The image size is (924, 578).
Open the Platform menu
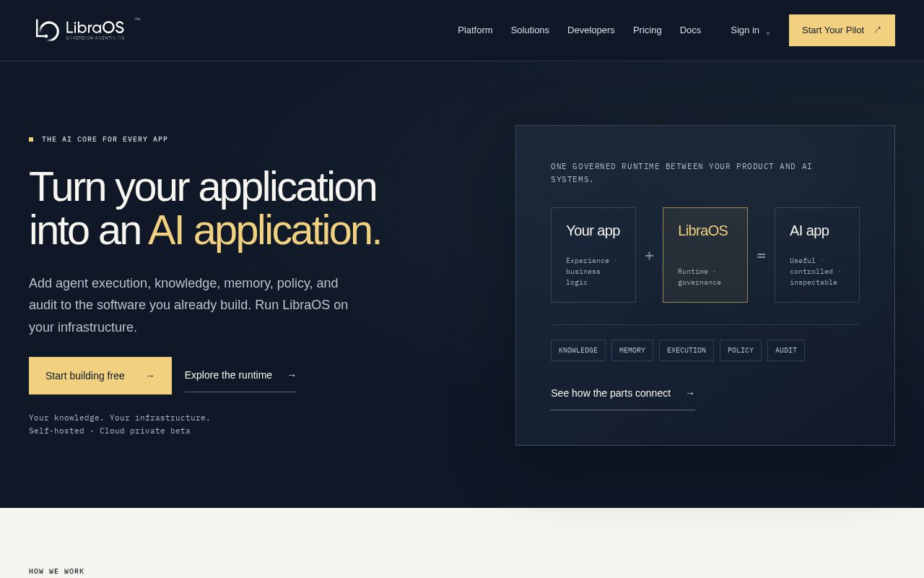(x=475, y=30)
